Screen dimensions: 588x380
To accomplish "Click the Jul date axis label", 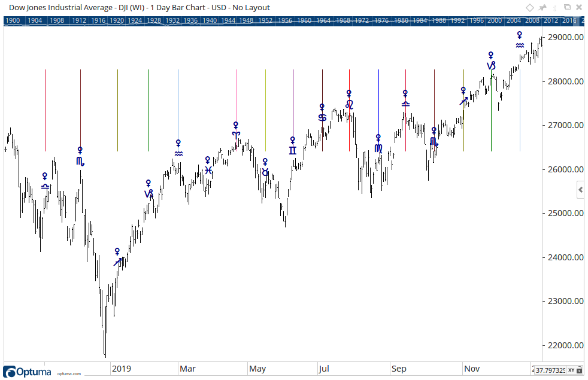I will coord(324,369).
